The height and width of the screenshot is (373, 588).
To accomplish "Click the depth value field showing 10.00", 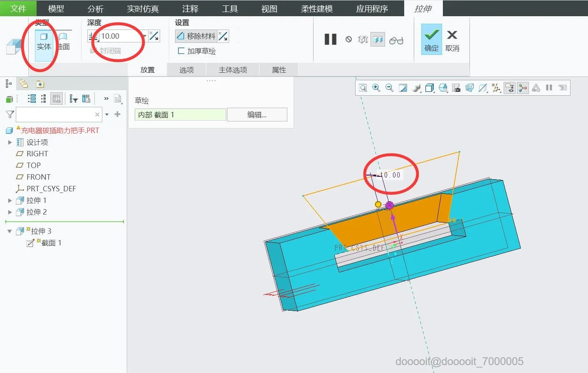I will coord(120,36).
